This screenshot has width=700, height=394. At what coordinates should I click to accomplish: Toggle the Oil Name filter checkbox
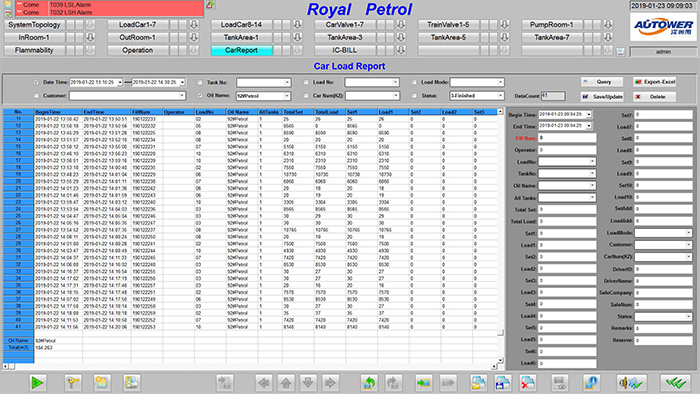(x=200, y=95)
